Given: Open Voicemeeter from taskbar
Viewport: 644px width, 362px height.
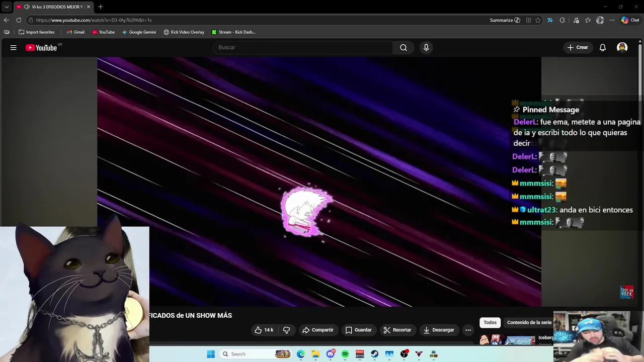Looking at the screenshot, I should point(360,354).
